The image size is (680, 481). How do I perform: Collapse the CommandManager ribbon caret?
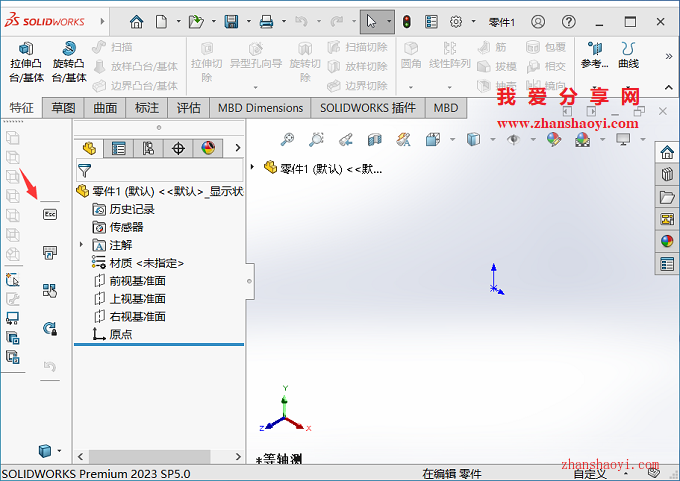pyautogui.click(x=669, y=87)
